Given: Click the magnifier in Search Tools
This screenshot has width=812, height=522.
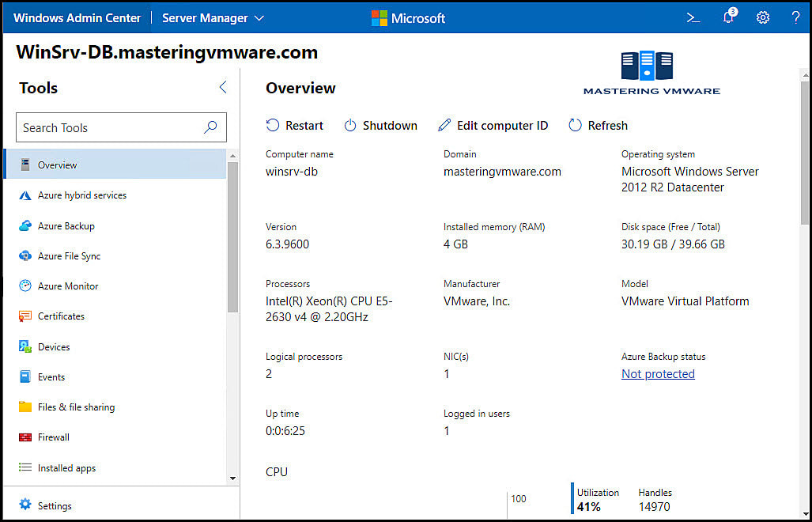Looking at the screenshot, I should pos(210,127).
